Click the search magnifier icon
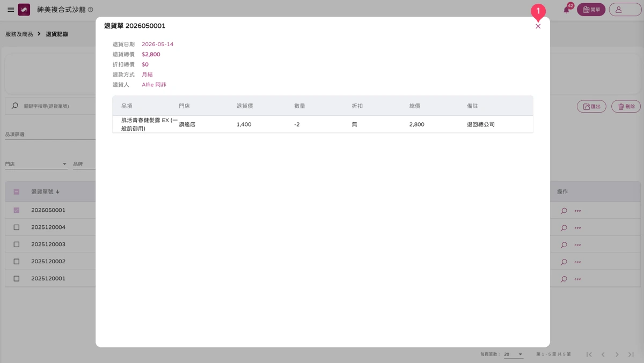 pyautogui.click(x=15, y=106)
